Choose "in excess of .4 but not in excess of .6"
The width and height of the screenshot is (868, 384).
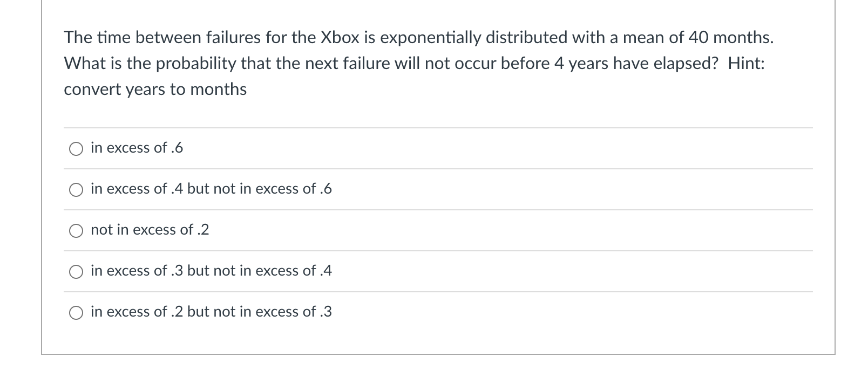point(77,190)
